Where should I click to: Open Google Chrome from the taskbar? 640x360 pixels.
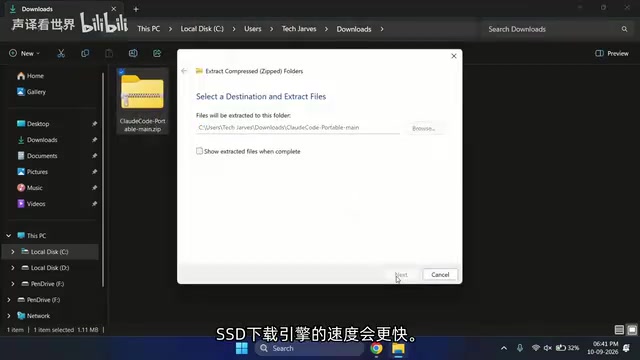pos(376,348)
